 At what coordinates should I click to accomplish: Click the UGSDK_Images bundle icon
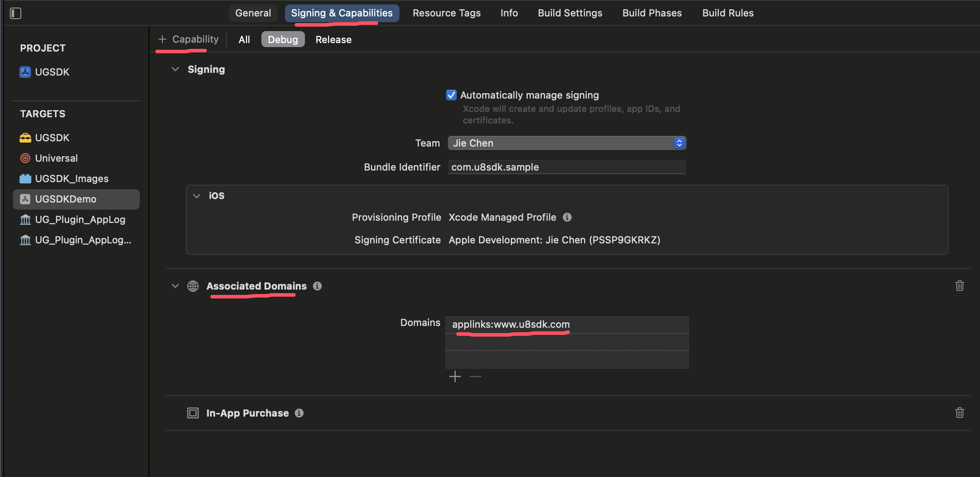coord(25,179)
